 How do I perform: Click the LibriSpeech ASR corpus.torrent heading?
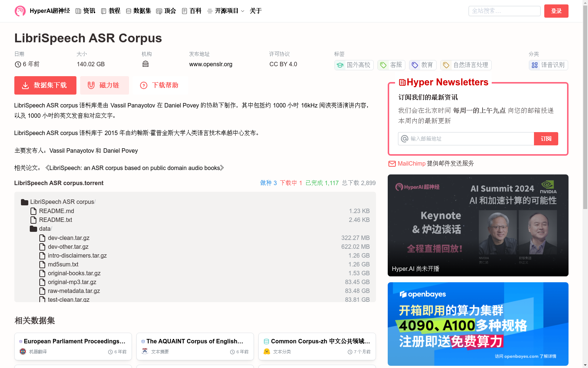click(59, 183)
